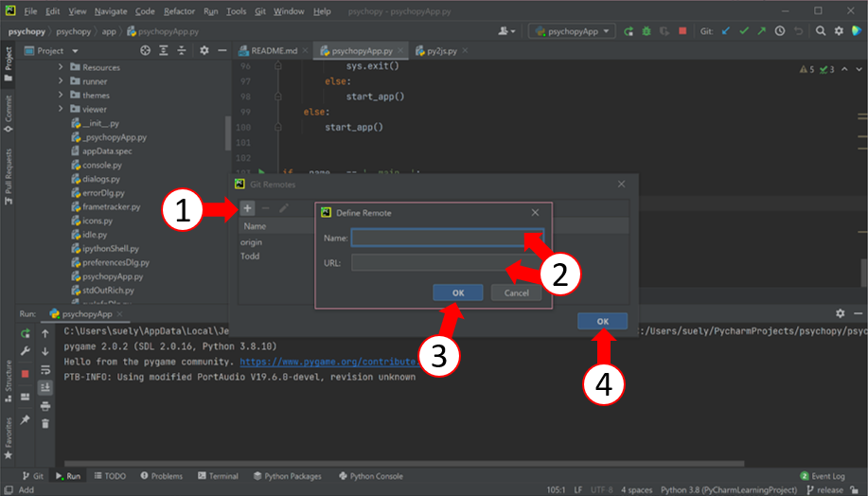Click Python 3.8 interpreter in status bar
The width and height of the screenshot is (868, 496).
729,490
